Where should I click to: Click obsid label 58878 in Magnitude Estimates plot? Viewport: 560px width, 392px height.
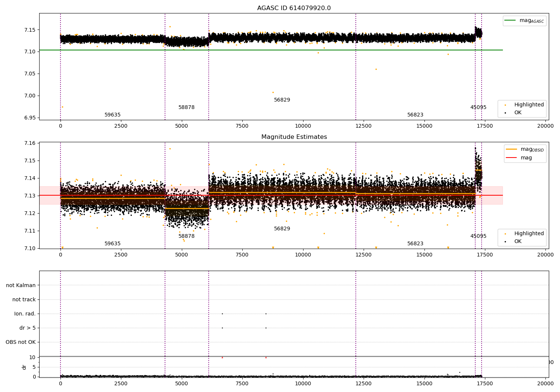pyautogui.click(x=186, y=236)
